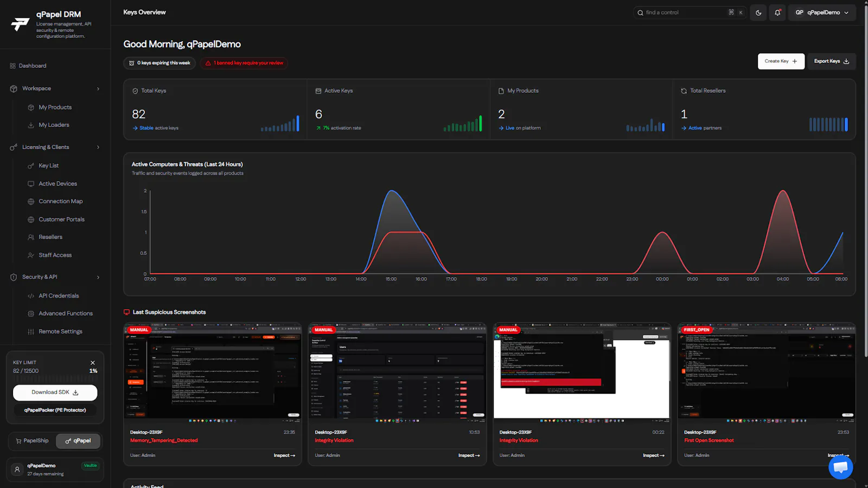Click the Staff Access icon

point(31,255)
